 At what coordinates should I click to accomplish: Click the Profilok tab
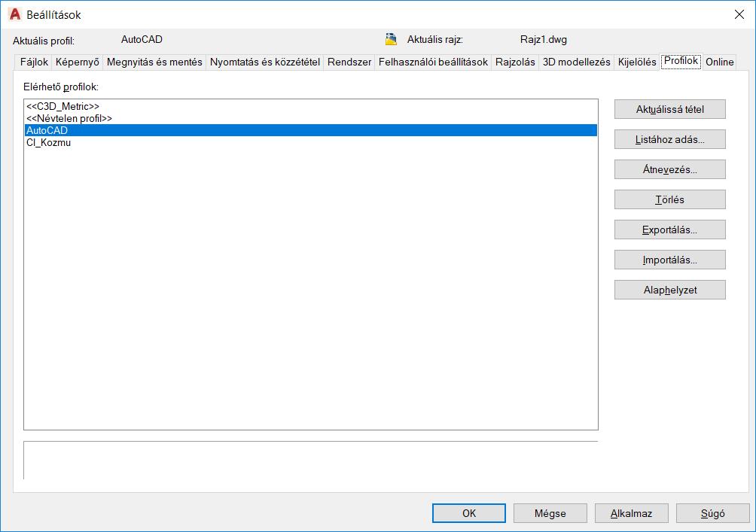pos(681,61)
